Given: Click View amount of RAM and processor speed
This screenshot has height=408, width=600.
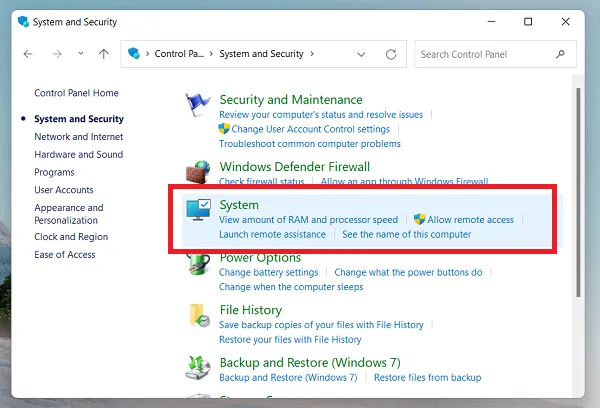Looking at the screenshot, I should [308, 220].
